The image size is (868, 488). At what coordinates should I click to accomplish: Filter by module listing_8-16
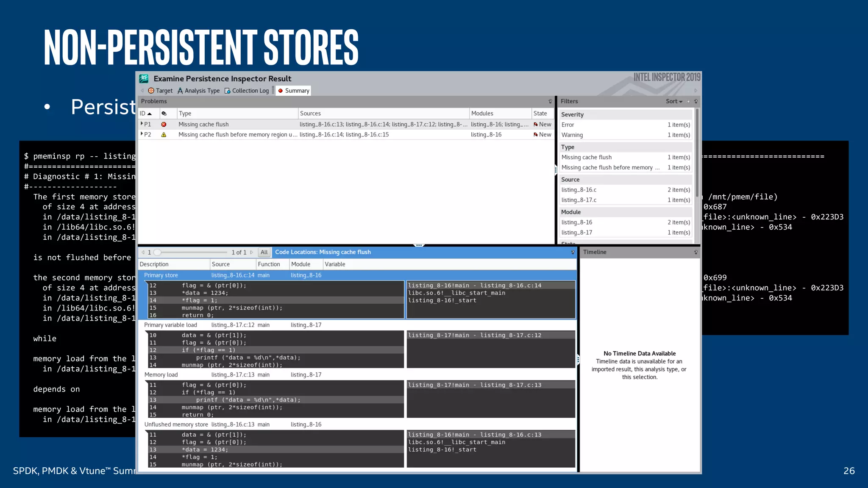click(626, 222)
